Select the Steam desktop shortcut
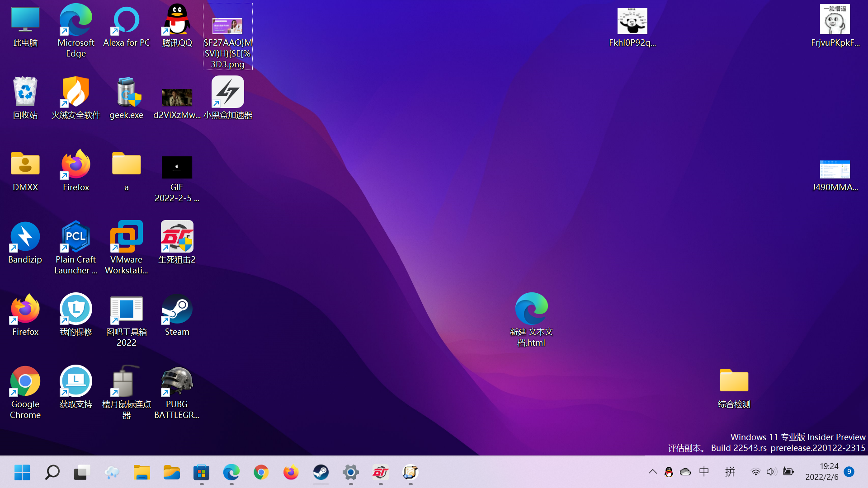868x488 pixels. (x=177, y=315)
